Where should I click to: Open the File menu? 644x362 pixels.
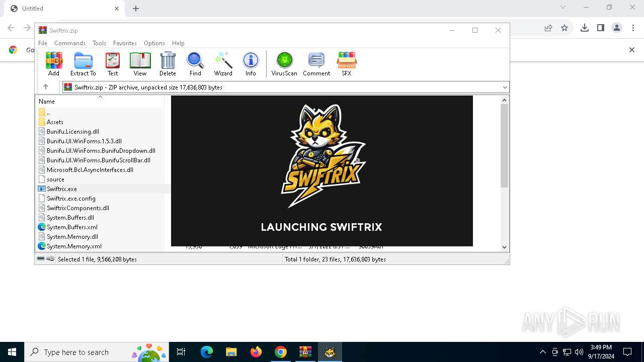coord(43,43)
